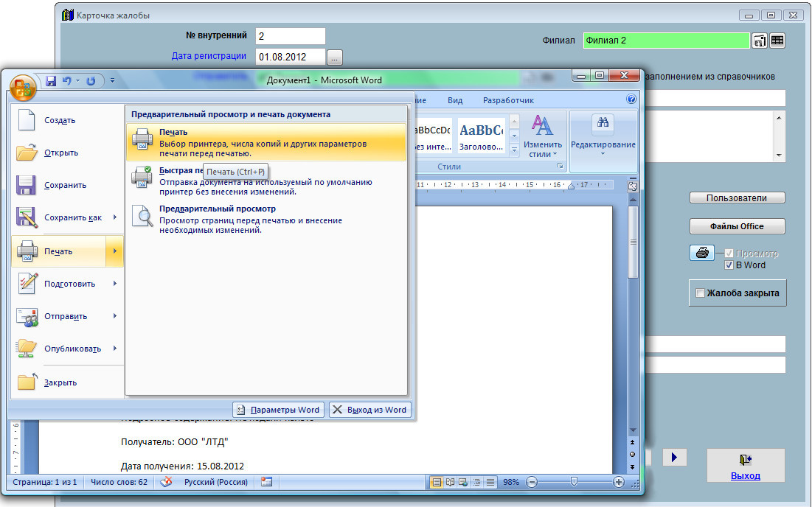
Task: Choose Создать in the Office menu
Action: (67, 120)
